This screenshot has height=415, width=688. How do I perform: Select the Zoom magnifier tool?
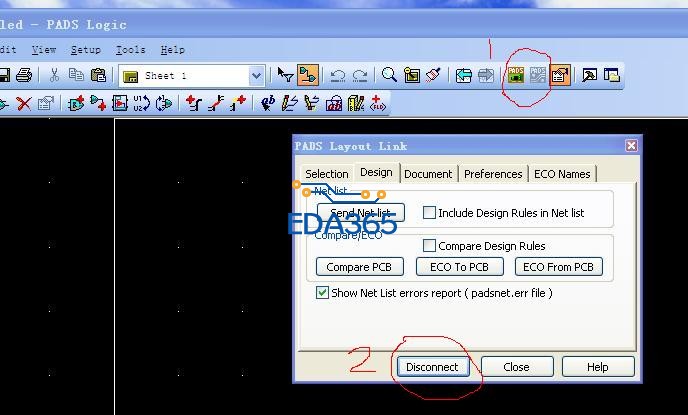pos(389,75)
